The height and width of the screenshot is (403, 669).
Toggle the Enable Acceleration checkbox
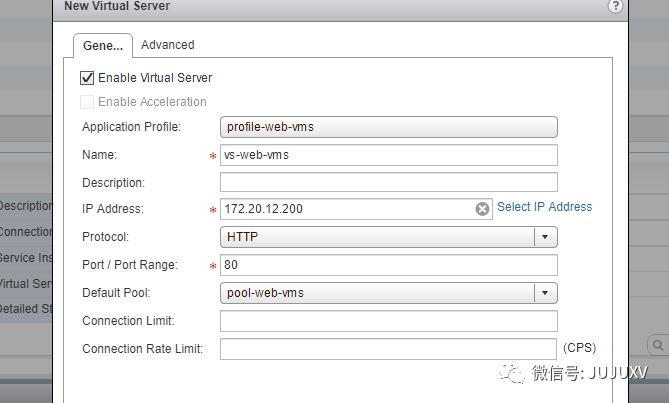click(87, 102)
